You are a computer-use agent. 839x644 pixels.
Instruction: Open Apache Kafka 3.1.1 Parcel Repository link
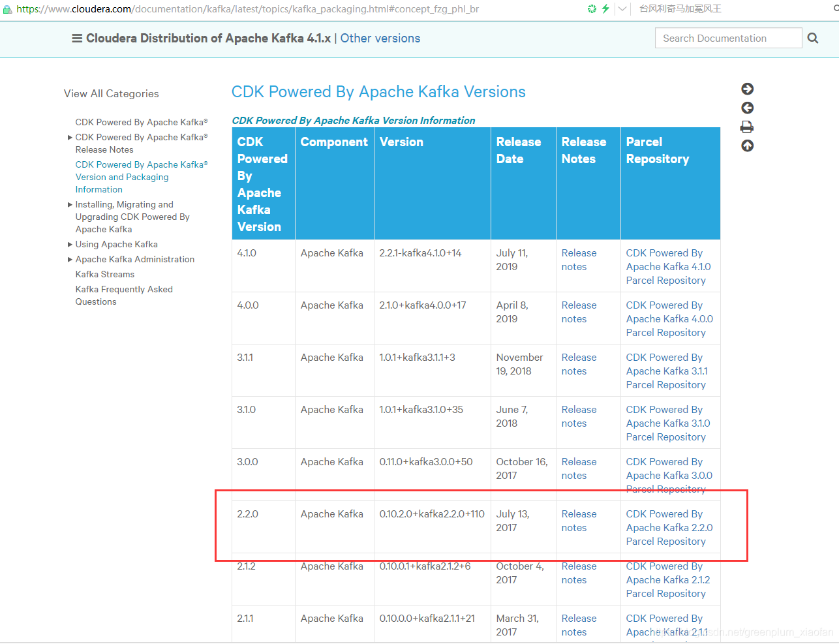pyautogui.click(x=667, y=371)
